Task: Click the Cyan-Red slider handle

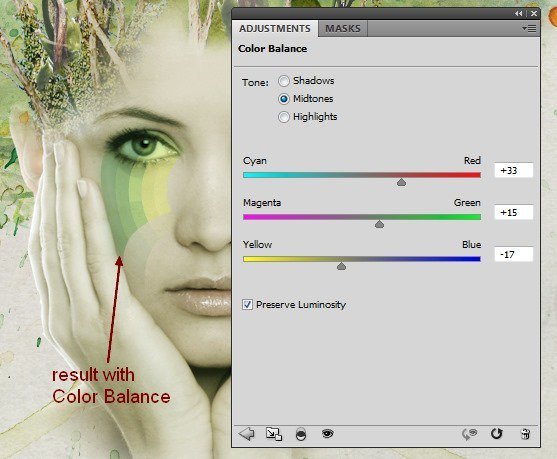Action: tap(401, 182)
